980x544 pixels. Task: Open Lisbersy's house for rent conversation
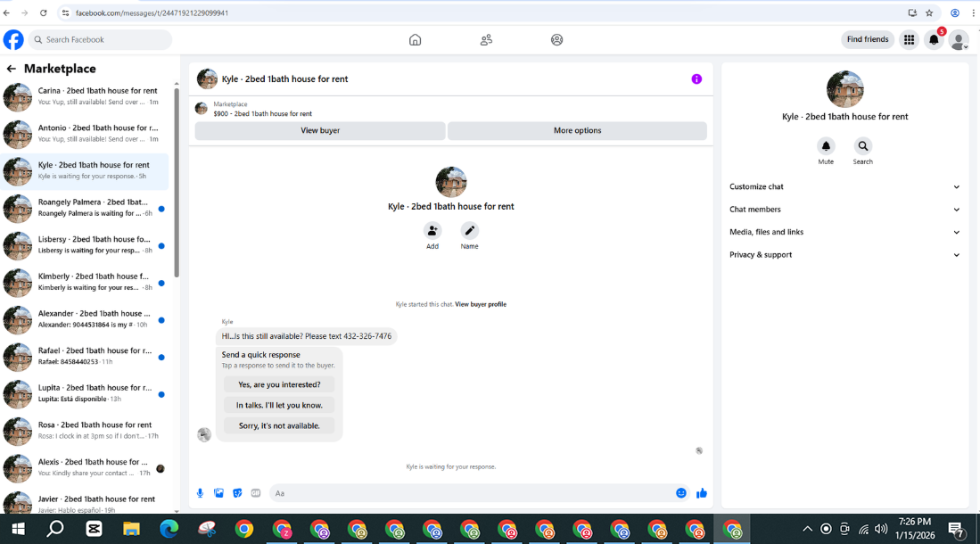click(x=85, y=245)
